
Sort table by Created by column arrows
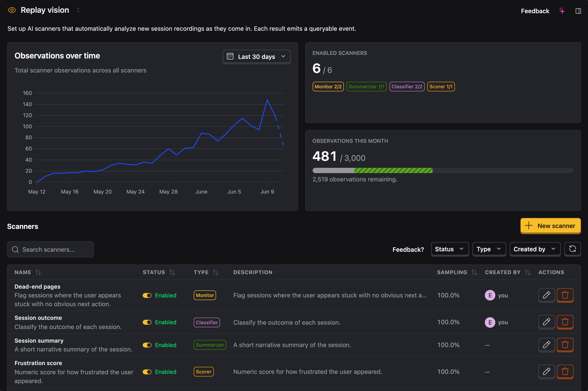tap(528, 272)
